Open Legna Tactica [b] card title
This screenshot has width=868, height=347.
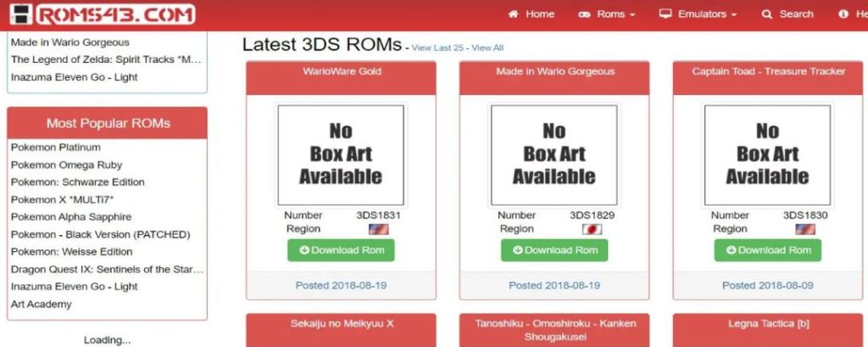click(x=768, y=323)
